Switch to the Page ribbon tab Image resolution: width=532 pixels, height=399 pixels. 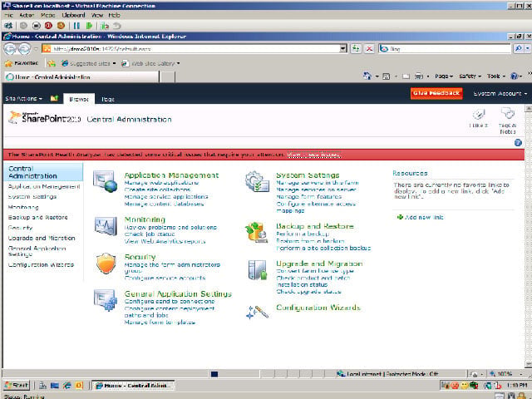(108, 99)
